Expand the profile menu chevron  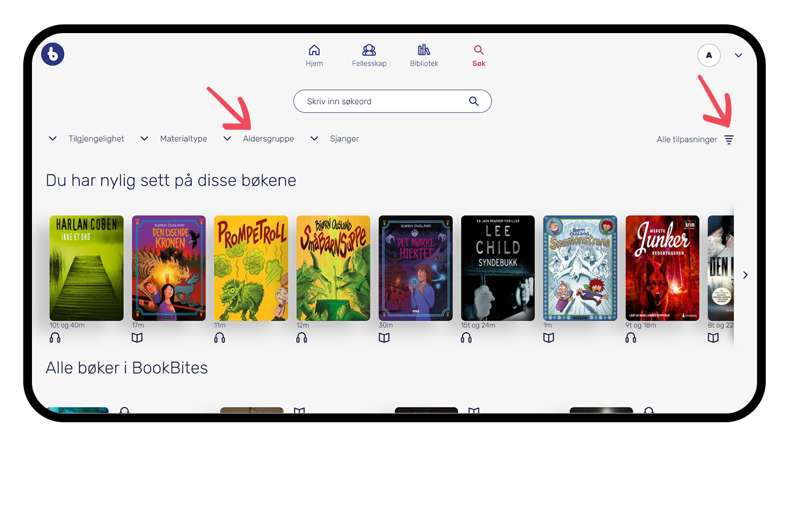pyautogui.click(x=738, y=55)
